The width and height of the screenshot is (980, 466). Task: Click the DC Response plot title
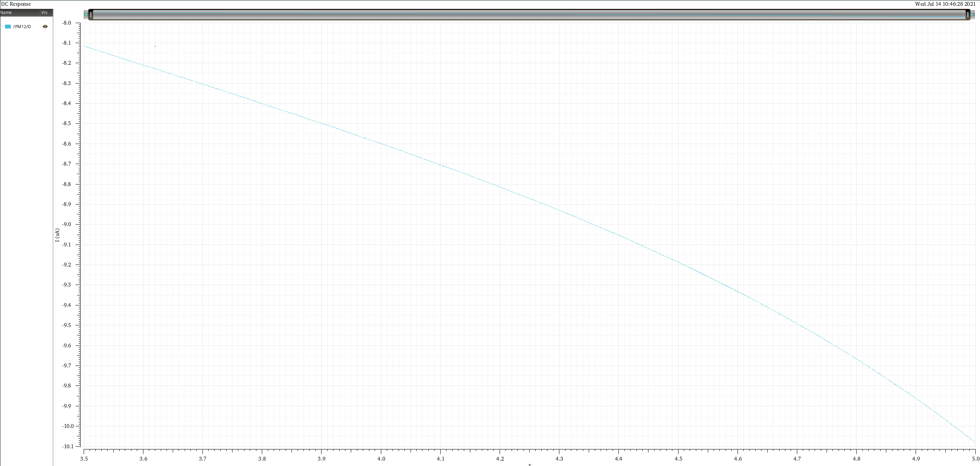[16, 4]
